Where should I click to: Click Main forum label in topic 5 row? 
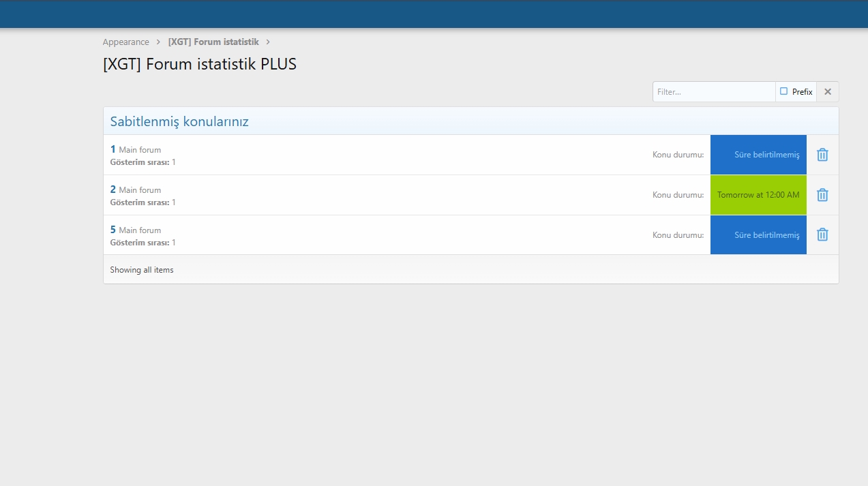pyautogui.click(x=140, y=230)
